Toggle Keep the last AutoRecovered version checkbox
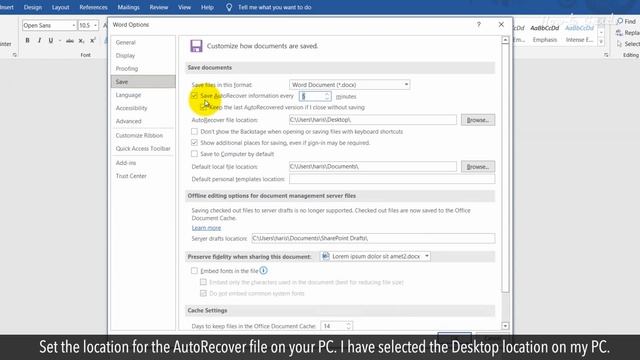 (203, 107)
